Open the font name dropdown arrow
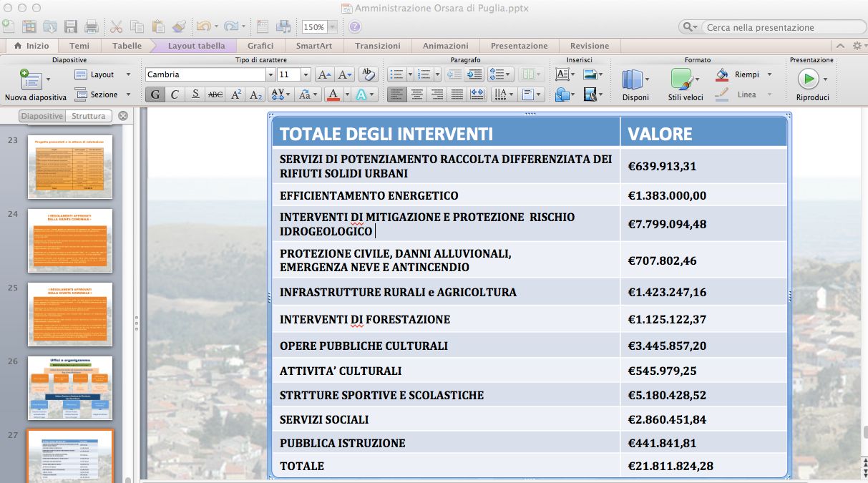The width and height of the screenshot is (868, 483). 270,74
